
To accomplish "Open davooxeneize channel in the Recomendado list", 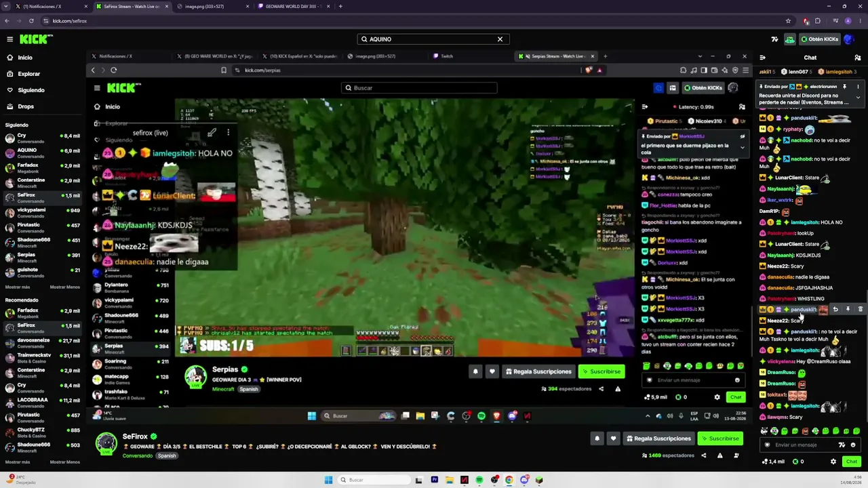I will [x=43, y=343].
